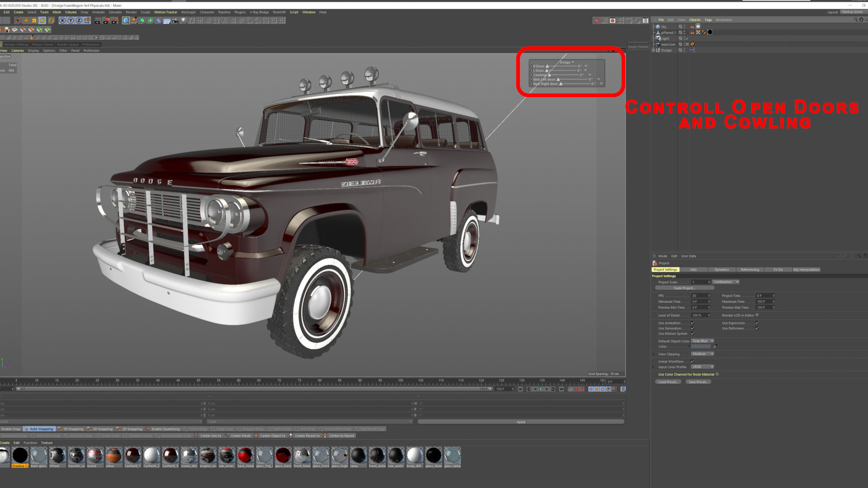
Task: Click the timeline play forward button
Action: 541,389
